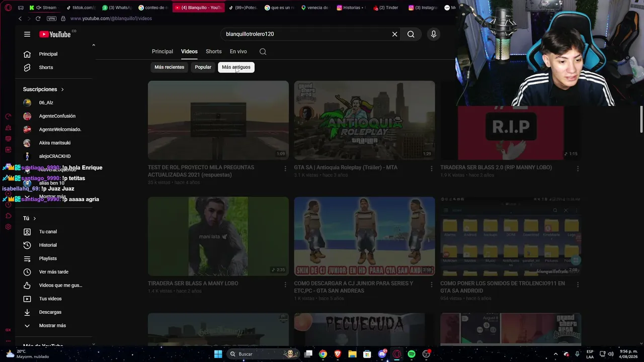Play the SKIN DE CJ JUNIOR thumbnail
Screen dimensions: 644x362
[364, 236]
